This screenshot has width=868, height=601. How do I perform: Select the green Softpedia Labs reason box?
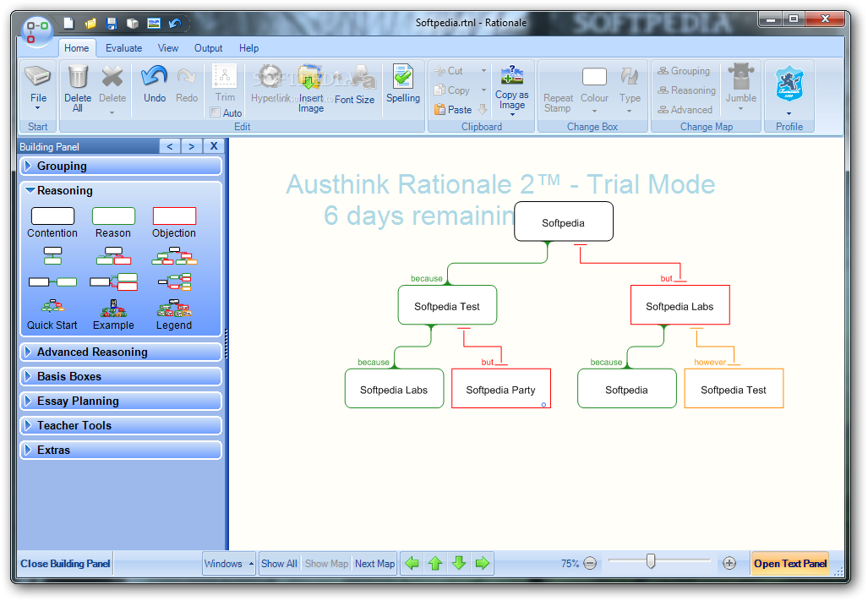point(394,389)
